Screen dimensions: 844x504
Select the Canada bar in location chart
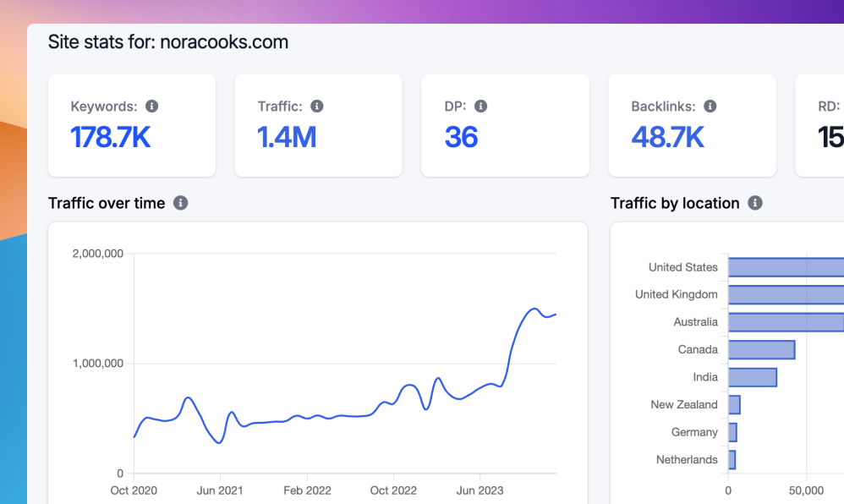point(761,350)
